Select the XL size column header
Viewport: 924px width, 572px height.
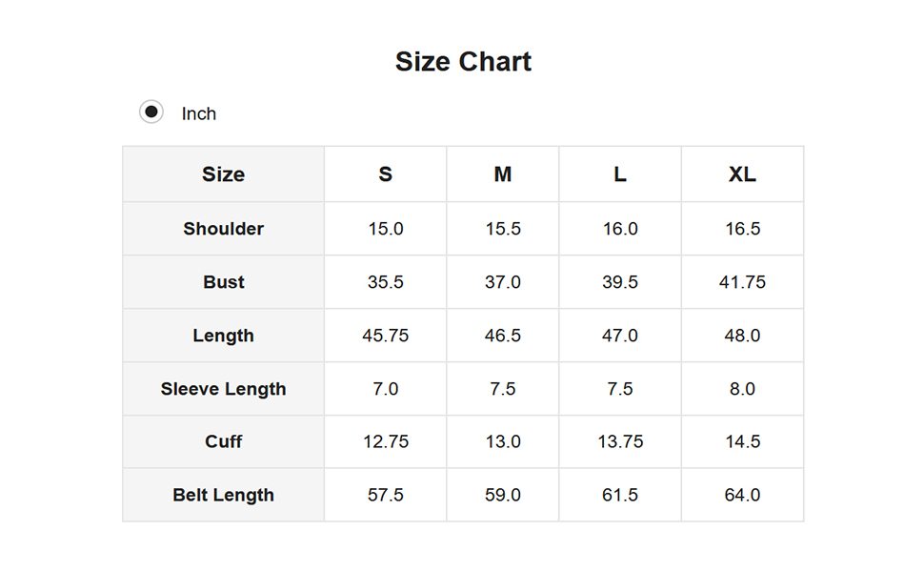click(x=742, y=174)
